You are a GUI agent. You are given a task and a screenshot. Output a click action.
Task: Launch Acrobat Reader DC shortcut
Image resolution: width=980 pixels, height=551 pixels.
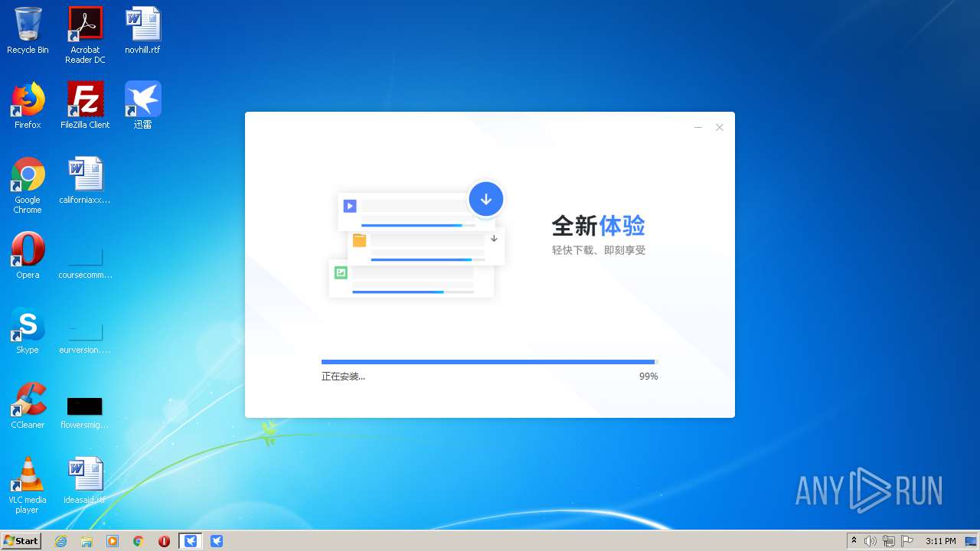point(85,35)
